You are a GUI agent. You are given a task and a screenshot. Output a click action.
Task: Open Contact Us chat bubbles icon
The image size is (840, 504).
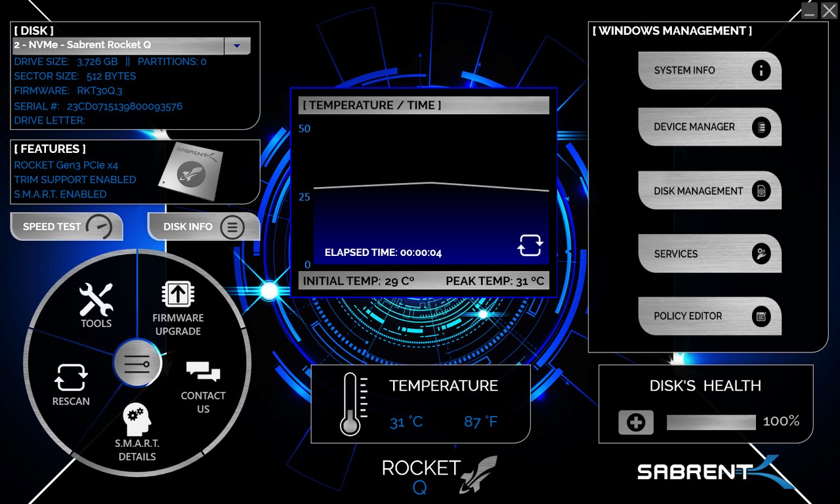203,372
